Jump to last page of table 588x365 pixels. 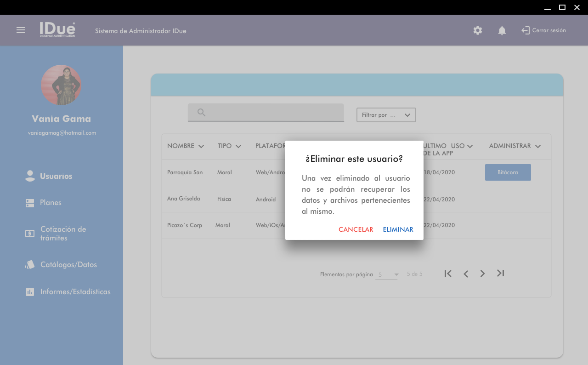501,274
